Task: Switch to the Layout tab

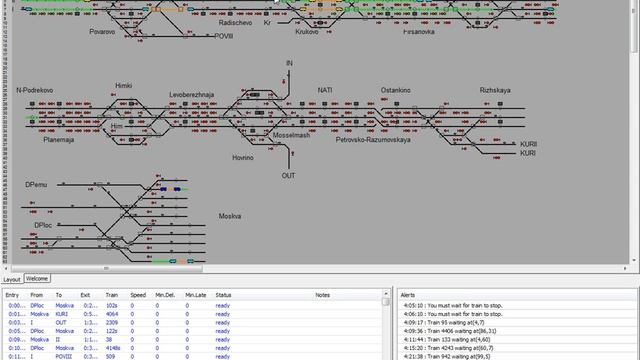Action: (x=12, y=280)
